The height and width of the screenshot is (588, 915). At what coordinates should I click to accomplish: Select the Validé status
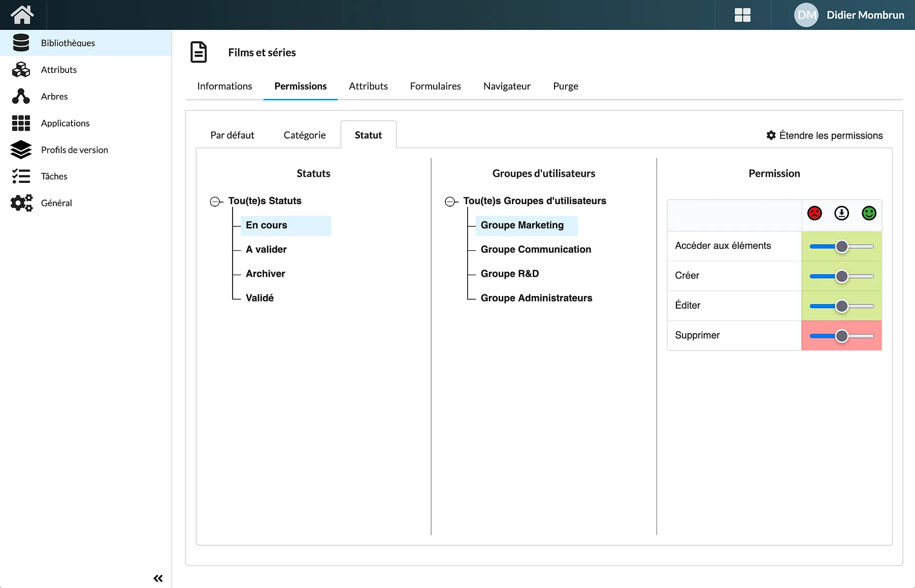[259, 298]
